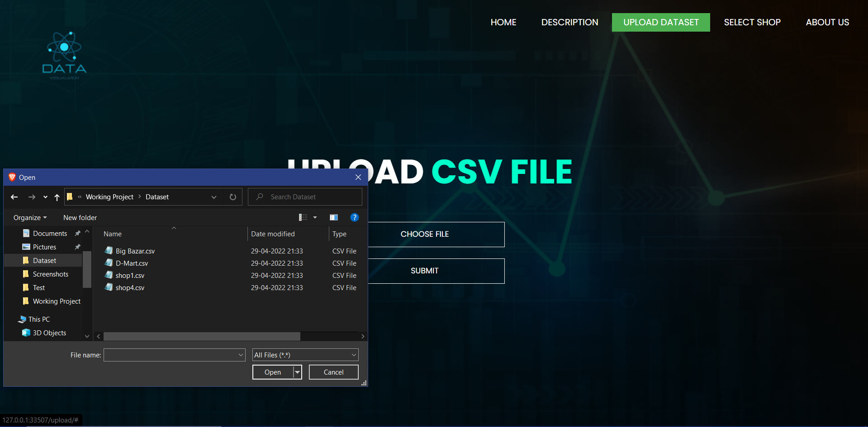868x427 pixels.
Task: Sort files by Date modified column
Action: tap(273, 234)
